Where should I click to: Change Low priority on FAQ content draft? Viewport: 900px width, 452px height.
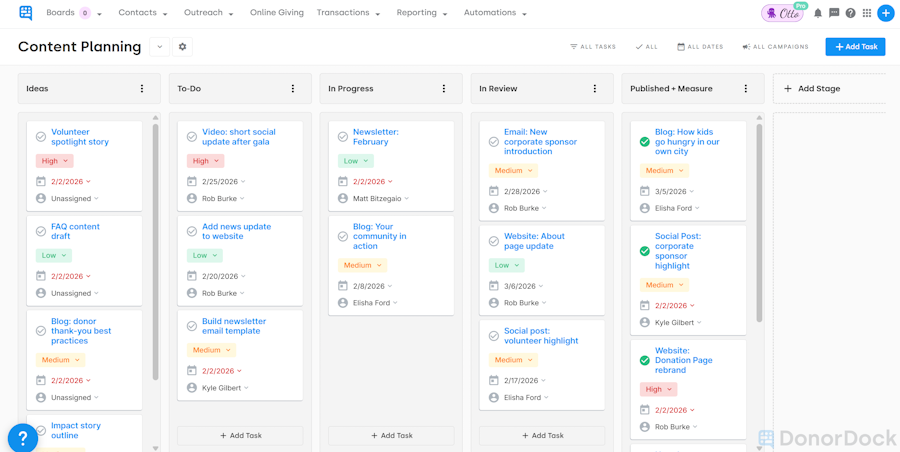tap(54, 256)
